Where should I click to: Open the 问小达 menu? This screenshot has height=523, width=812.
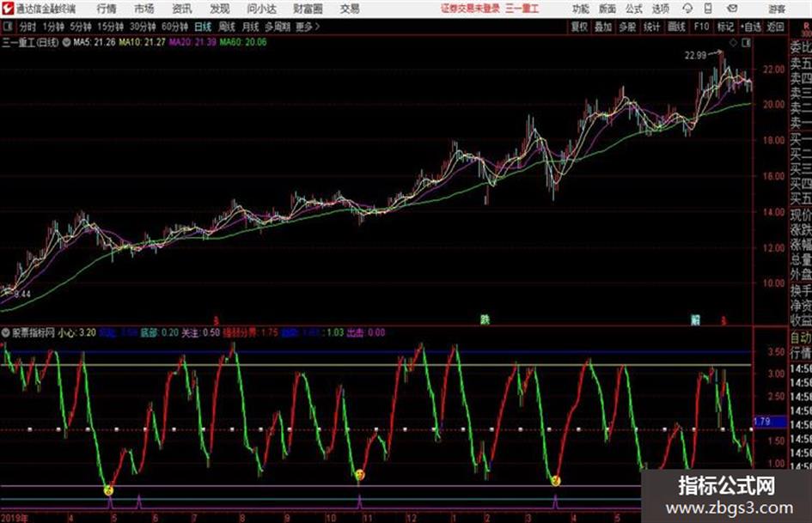pos(261,9)
